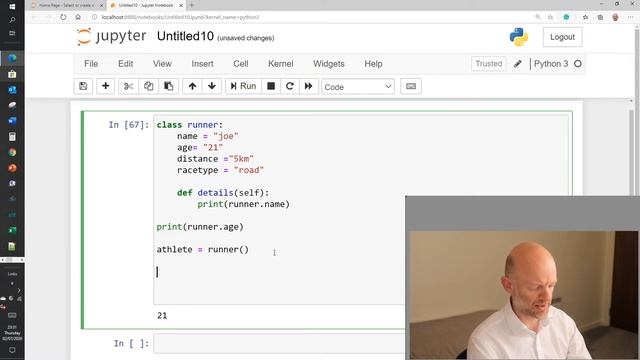Insert a cell below with the plus icon

105,86
